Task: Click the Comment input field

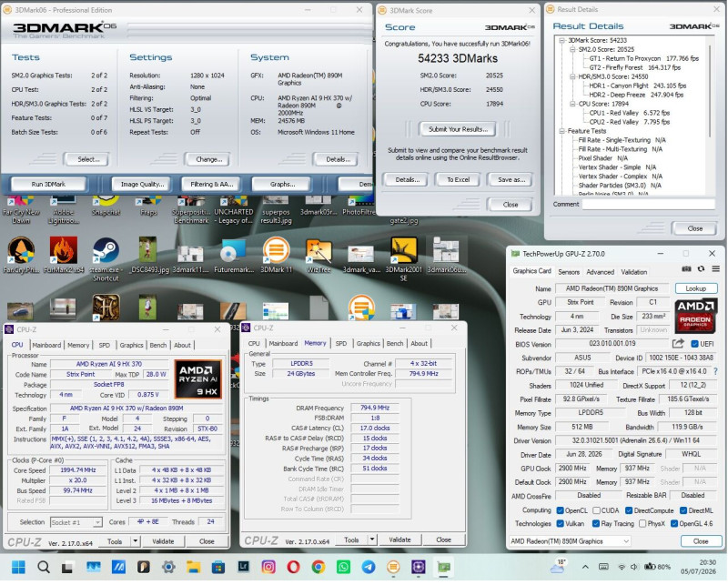Action: pyautogui.click(x=649, y=205)
